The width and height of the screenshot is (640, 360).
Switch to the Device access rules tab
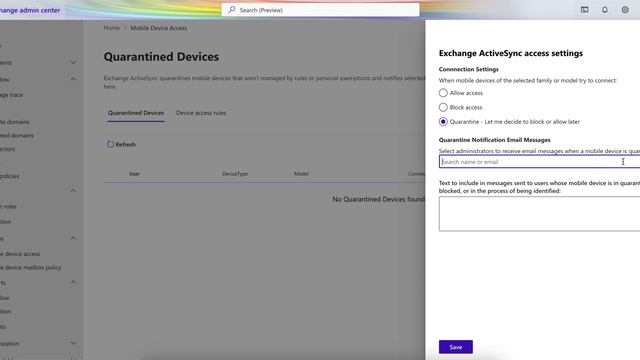(x=201, y=113)
